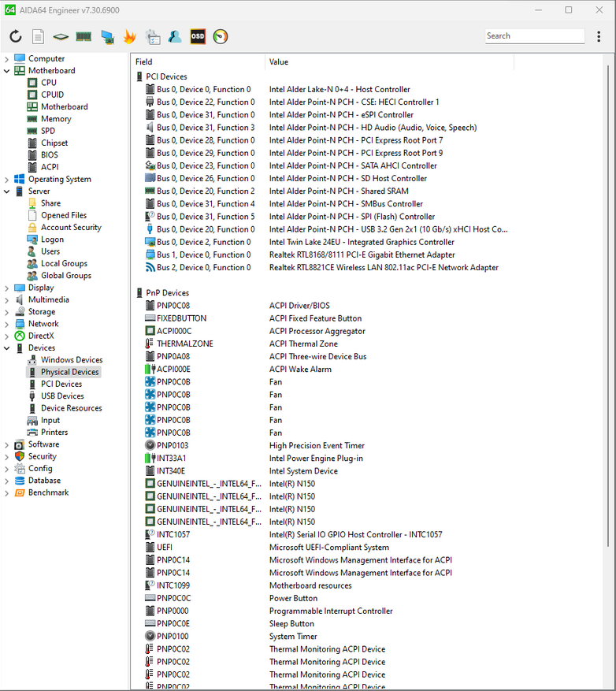Open Device Resources in the tree

click(72, 408)
